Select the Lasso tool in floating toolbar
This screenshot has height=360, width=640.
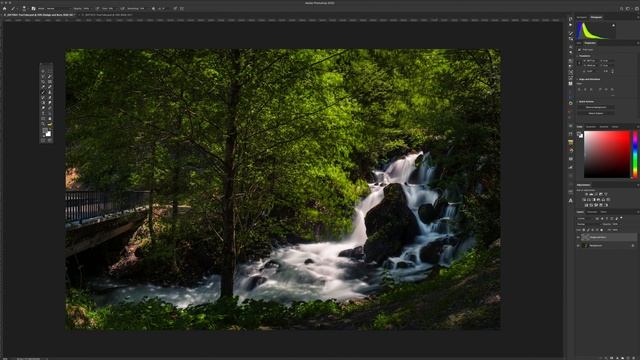coord(43,76)
